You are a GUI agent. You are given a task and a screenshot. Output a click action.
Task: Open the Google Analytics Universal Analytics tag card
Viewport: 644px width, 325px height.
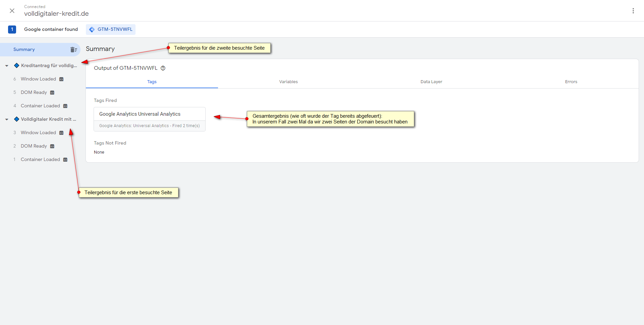coord(150,119)
